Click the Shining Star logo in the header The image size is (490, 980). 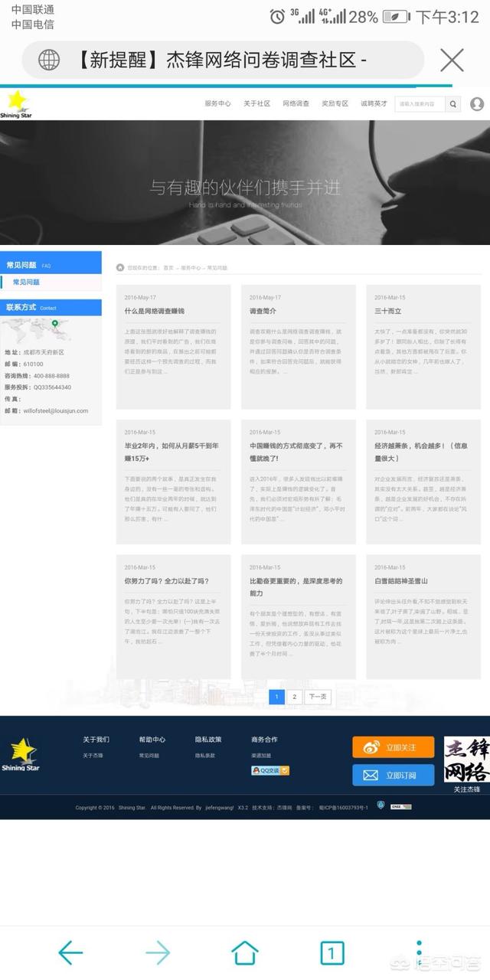pos(16,103)
